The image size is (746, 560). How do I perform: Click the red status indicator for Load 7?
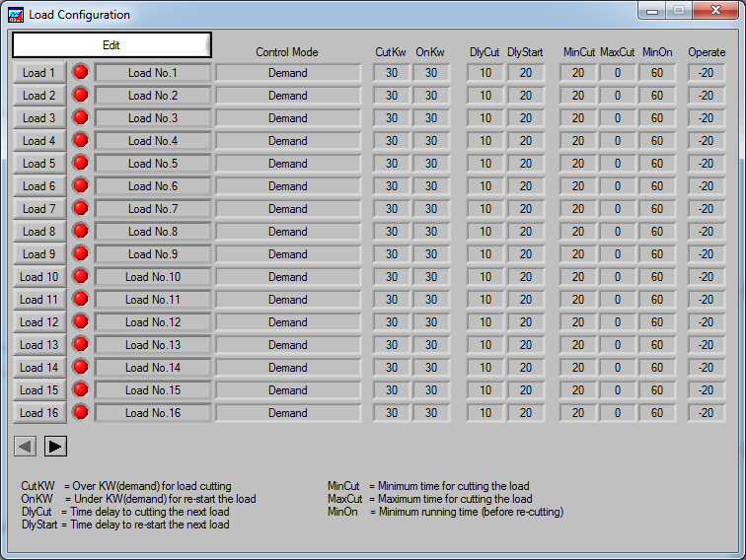[x=80, y=208]
